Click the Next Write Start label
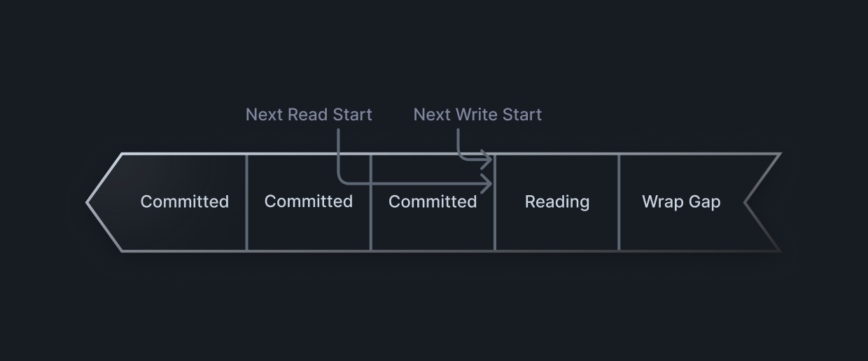Image resolution: width=868 pixels, height=361 pixels. point(477,115)
